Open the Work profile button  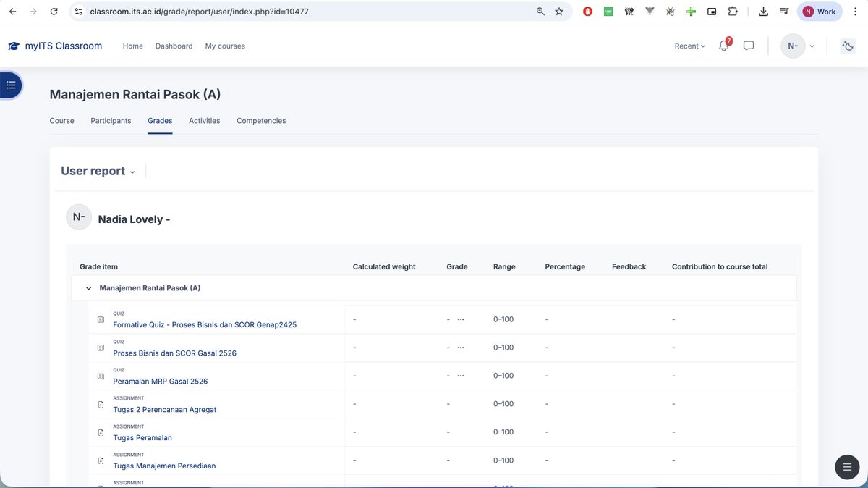[x=820, y=12]
